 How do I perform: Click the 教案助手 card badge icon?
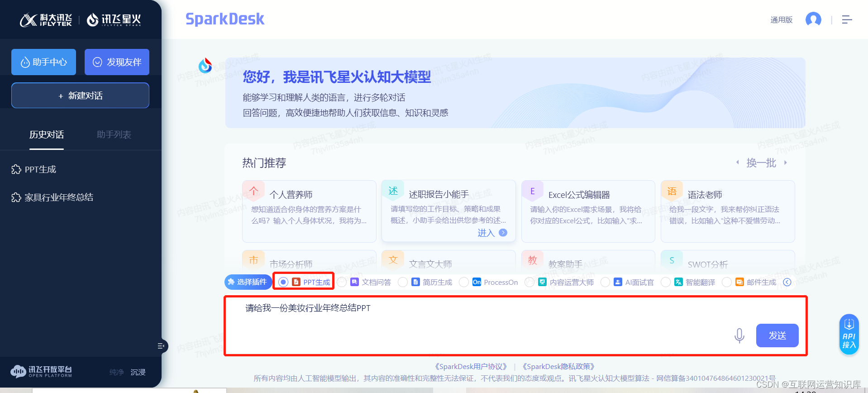point(533,260)
